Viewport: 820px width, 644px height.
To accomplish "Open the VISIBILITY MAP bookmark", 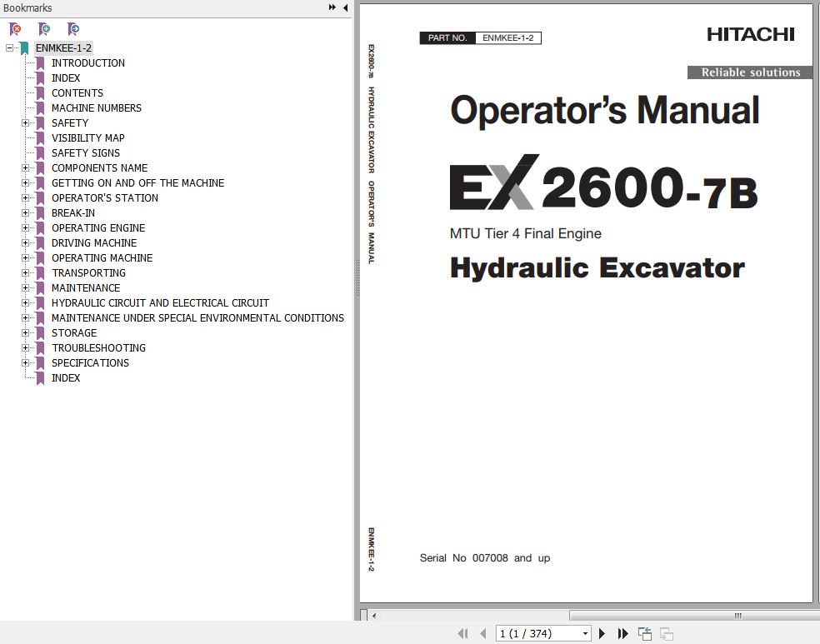I will pos(87,138).
